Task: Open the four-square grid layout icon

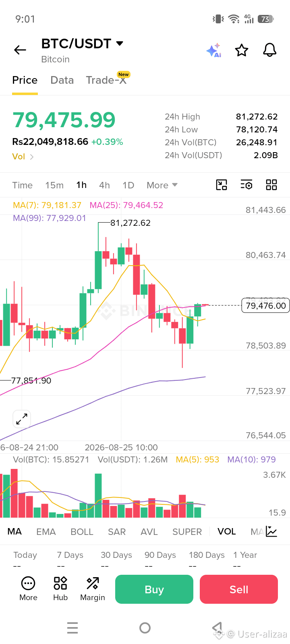Action: click(271, 185)
